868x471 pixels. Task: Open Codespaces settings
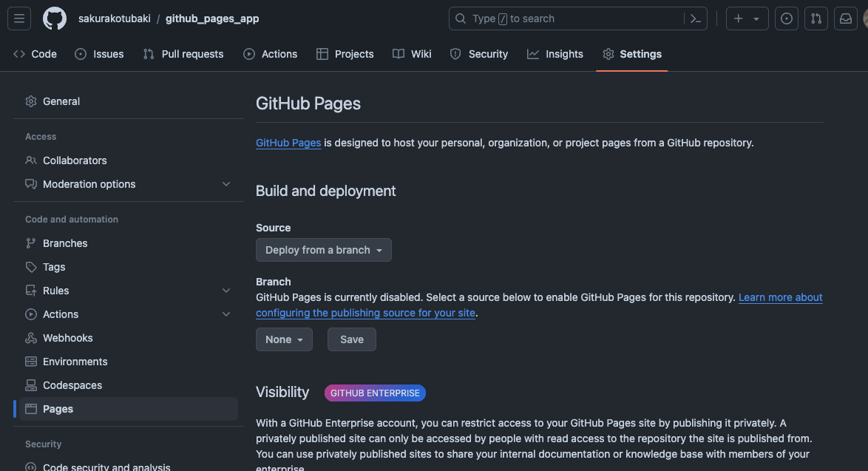(x=129, y=385)
